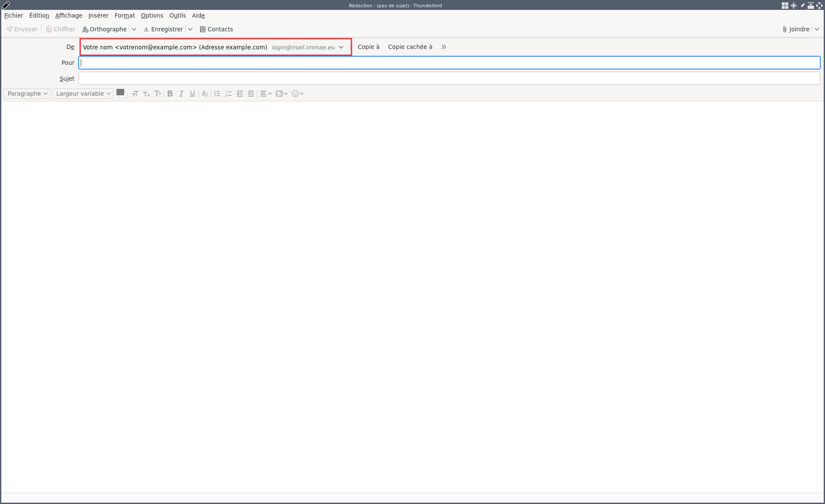Open the text alignment dropdown
The image size is (825, 504).
coord(266,94)
